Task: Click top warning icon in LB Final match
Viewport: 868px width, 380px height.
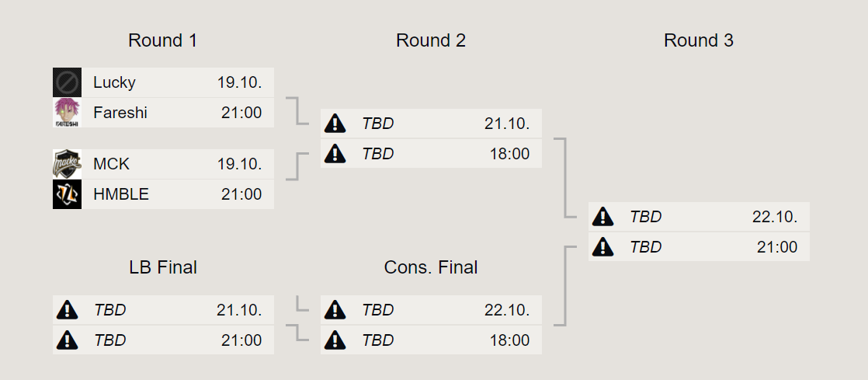Action: click(67, 309)
